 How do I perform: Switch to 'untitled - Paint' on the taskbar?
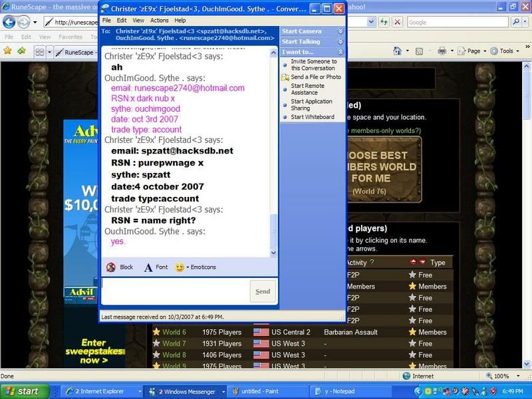267,392
